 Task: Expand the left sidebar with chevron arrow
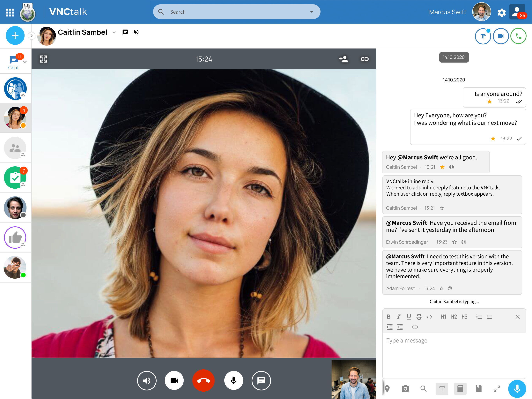tap(31, 36)
